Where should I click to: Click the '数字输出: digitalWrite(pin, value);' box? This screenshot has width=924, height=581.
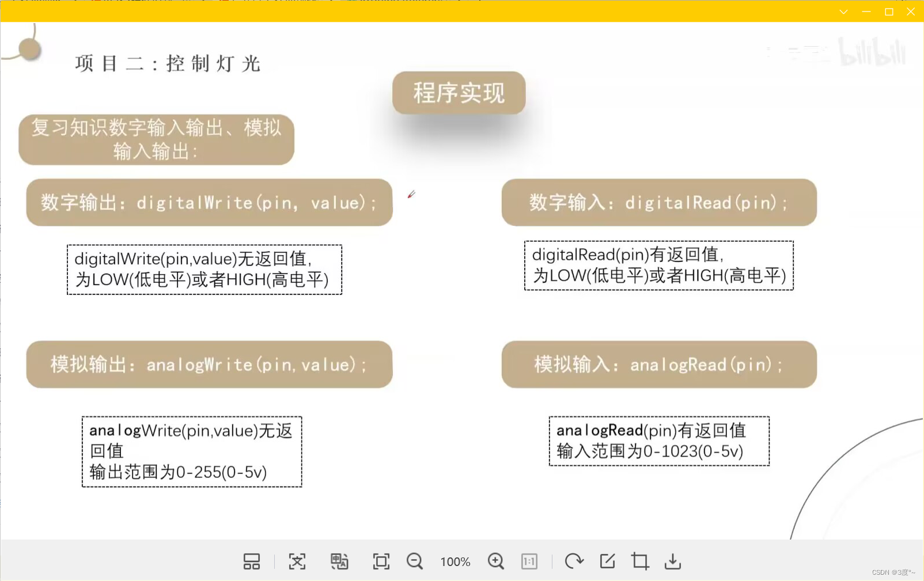click(x=209, y=203)
